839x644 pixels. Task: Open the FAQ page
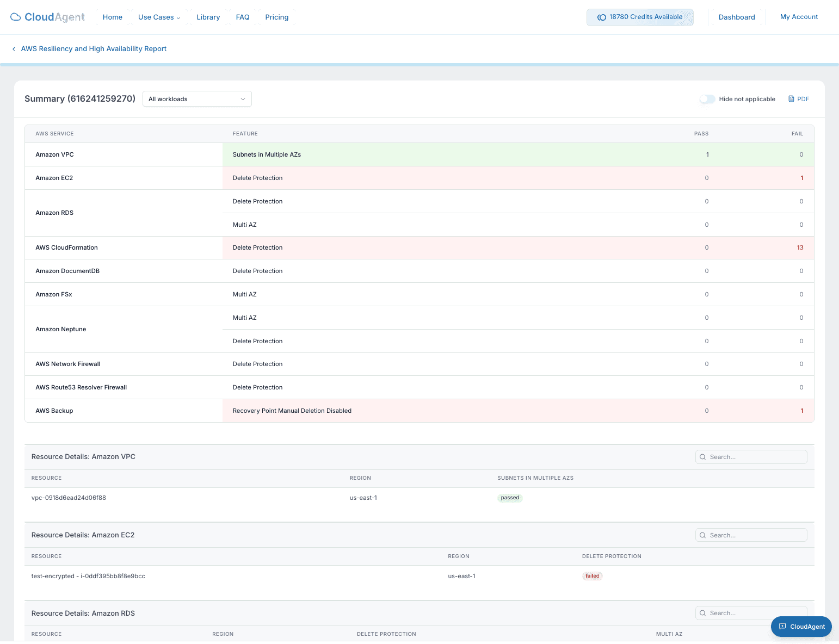coord(243,17)
